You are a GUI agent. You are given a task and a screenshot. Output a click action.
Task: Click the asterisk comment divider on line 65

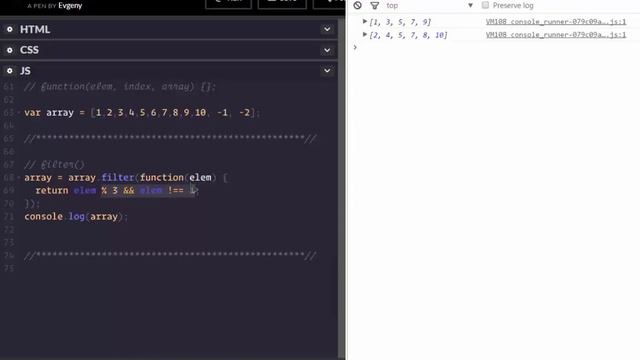coord(170,138)
